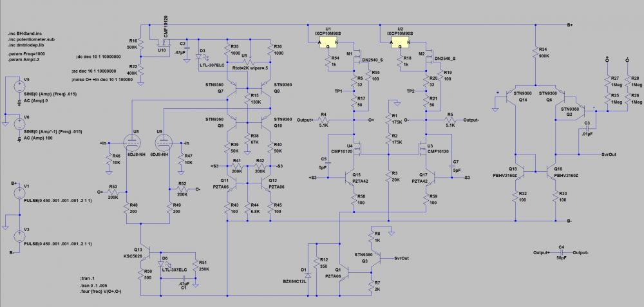Select potentiometer U5 Rtot=2K
The width and height of the screenshot is (644, 307).
pos(247,62)
